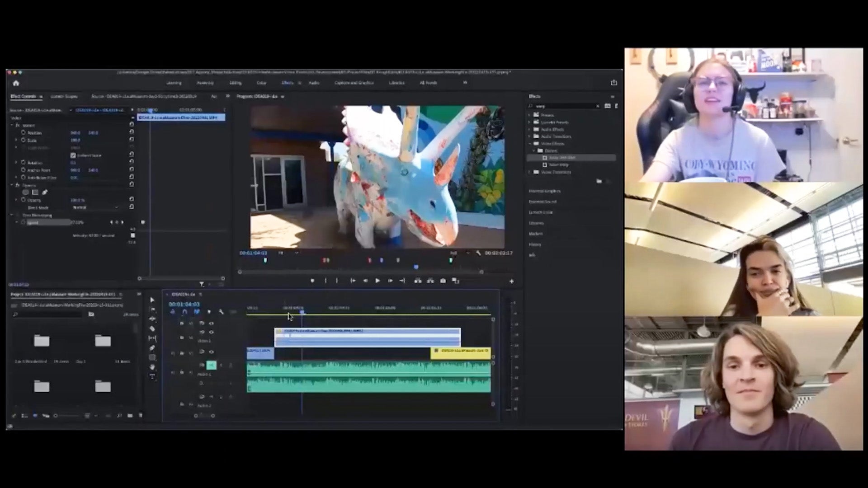Go to In point
The height and width of the screenshot is (488, 868).
pyautogui.click(x=353, y=281)
